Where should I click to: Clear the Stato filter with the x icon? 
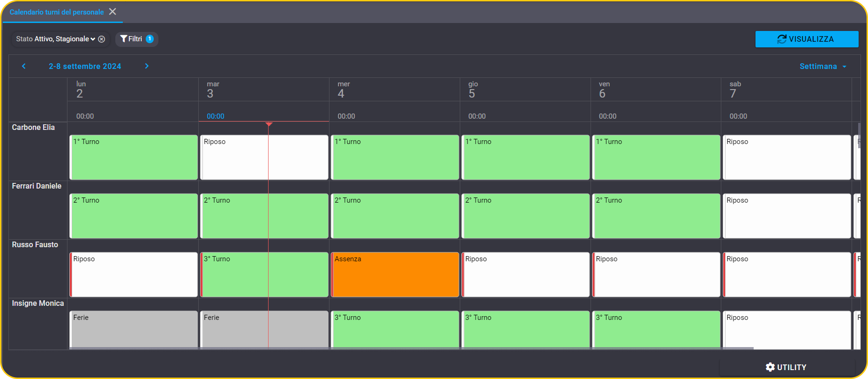(x=101, y=39)
